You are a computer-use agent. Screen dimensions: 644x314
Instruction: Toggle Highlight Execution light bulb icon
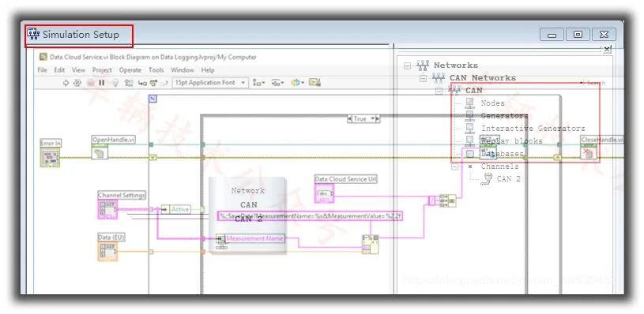point(115,83)
